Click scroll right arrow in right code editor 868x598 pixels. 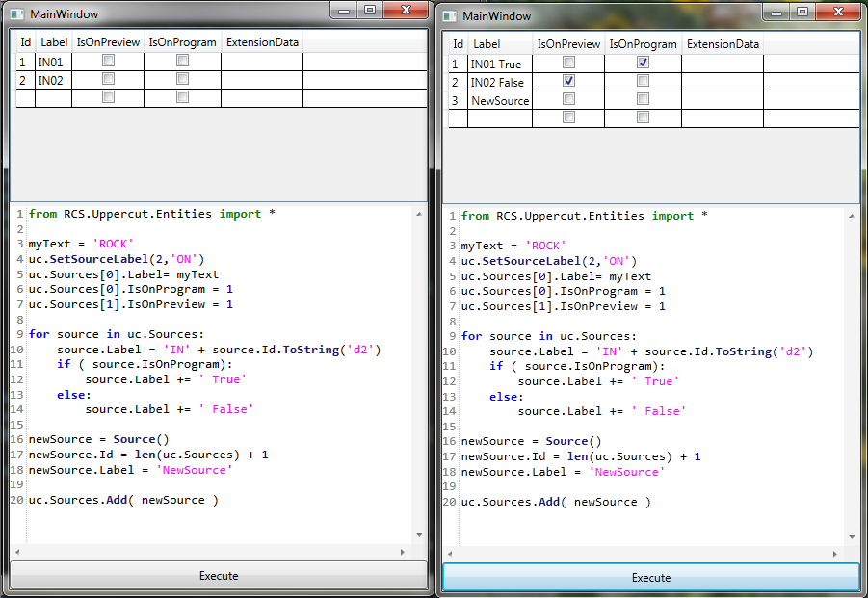coord(835,554)
